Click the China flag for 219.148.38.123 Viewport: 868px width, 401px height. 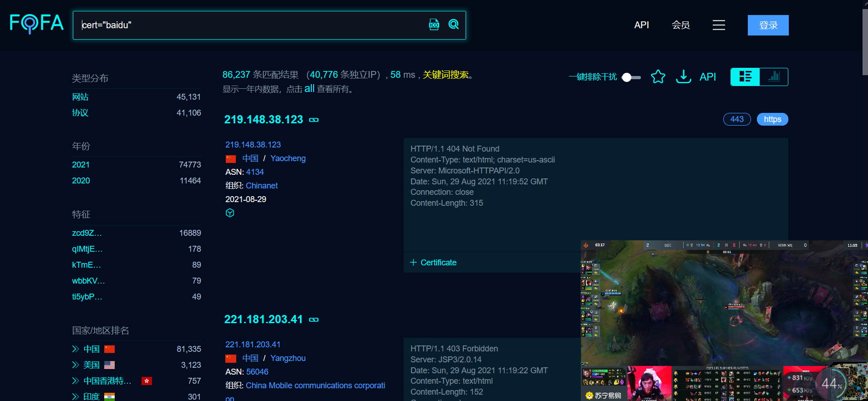pos(231,159)
